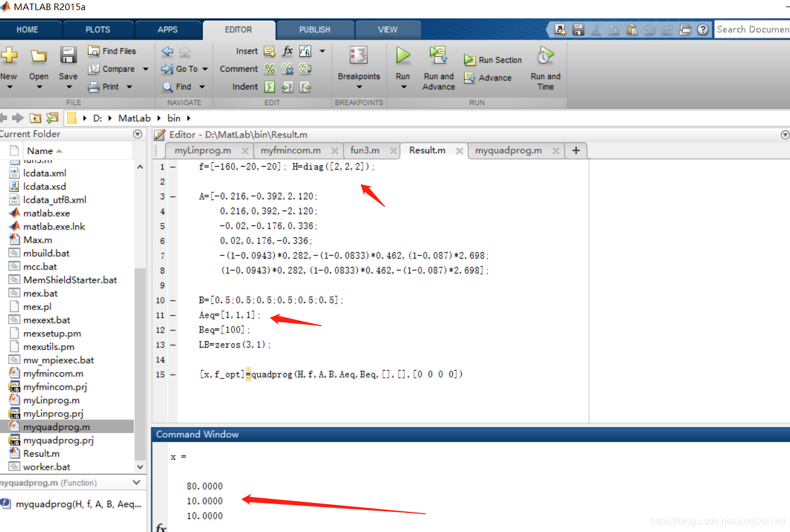Click the Open folder icon

click(39, 56)
